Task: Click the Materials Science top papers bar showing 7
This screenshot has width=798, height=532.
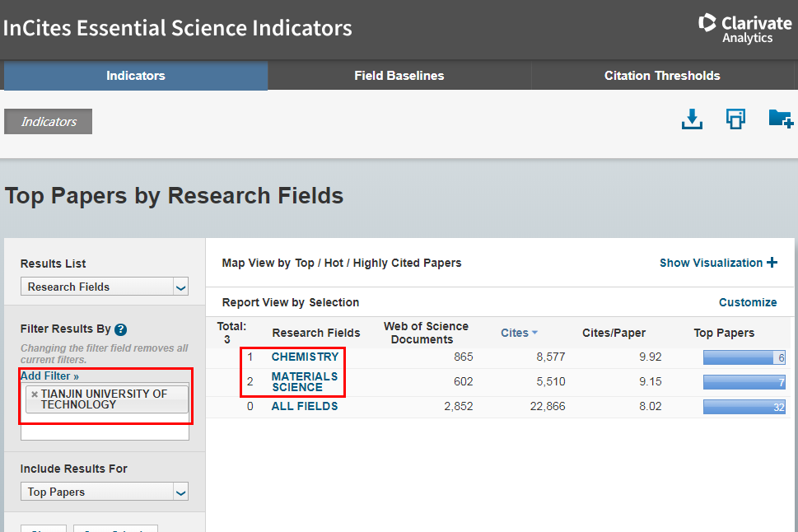Action: [x=744, y=382]
